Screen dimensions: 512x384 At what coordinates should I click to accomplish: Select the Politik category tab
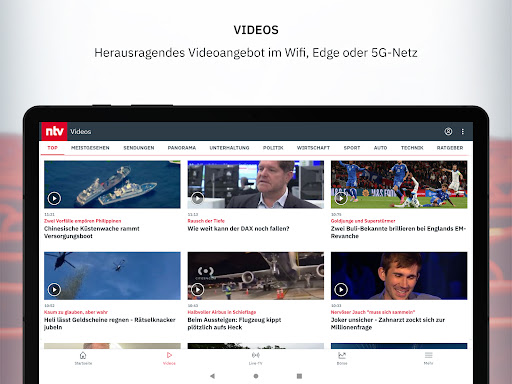(273, 148)
